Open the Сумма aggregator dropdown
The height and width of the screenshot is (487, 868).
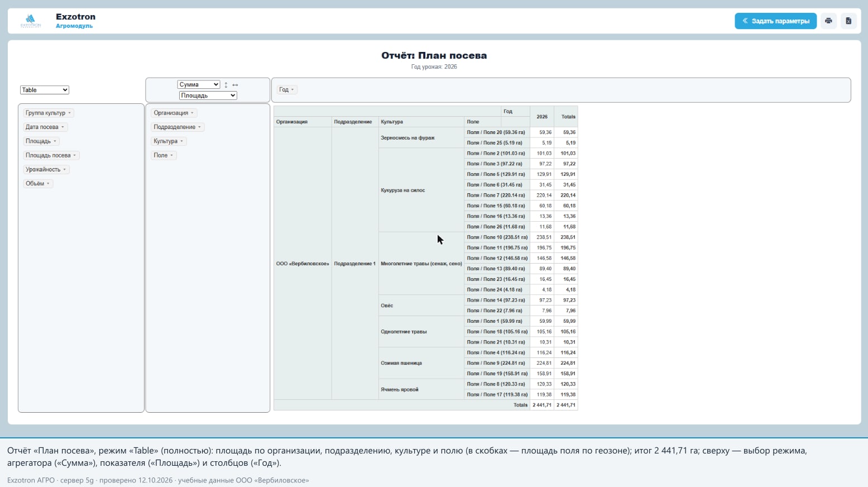pyautogui.click(x=199, y=84)
